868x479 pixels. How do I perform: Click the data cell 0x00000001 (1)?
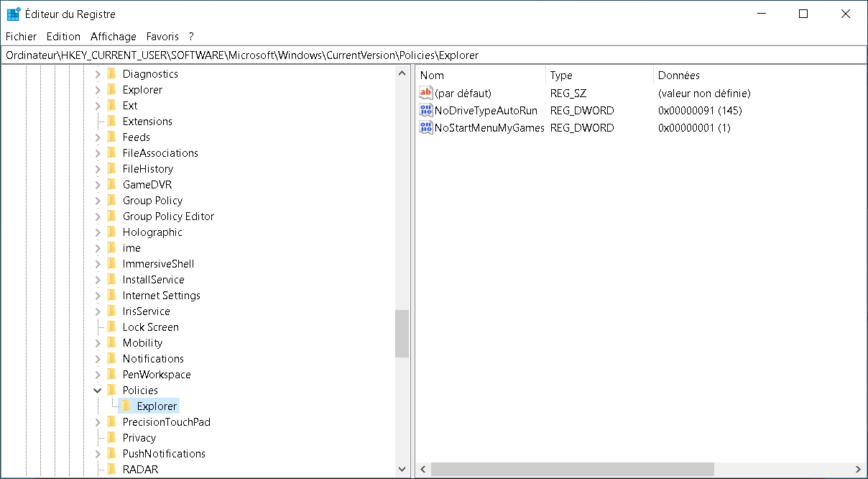(x=694, y=128)
